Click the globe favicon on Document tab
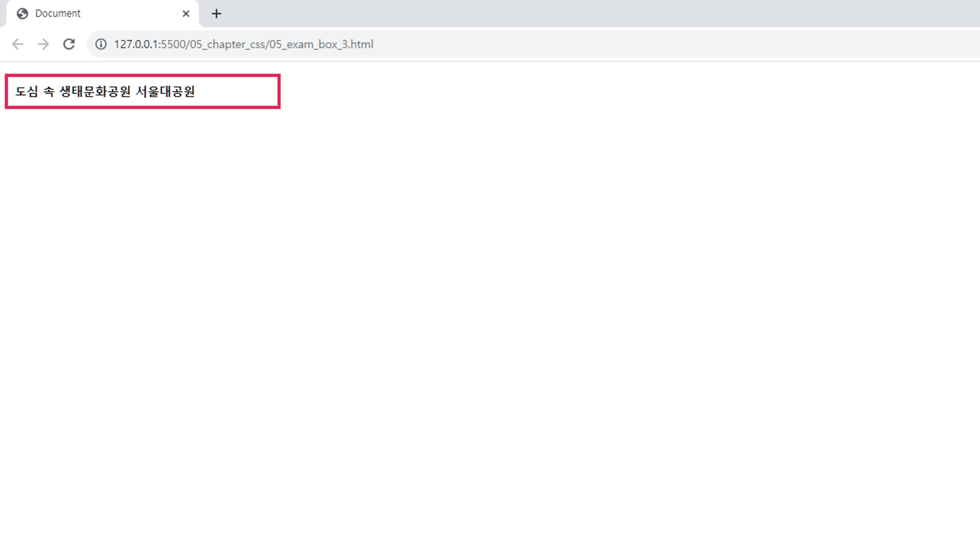This screenshot has width=980, height=551. (x=22, y=14)
